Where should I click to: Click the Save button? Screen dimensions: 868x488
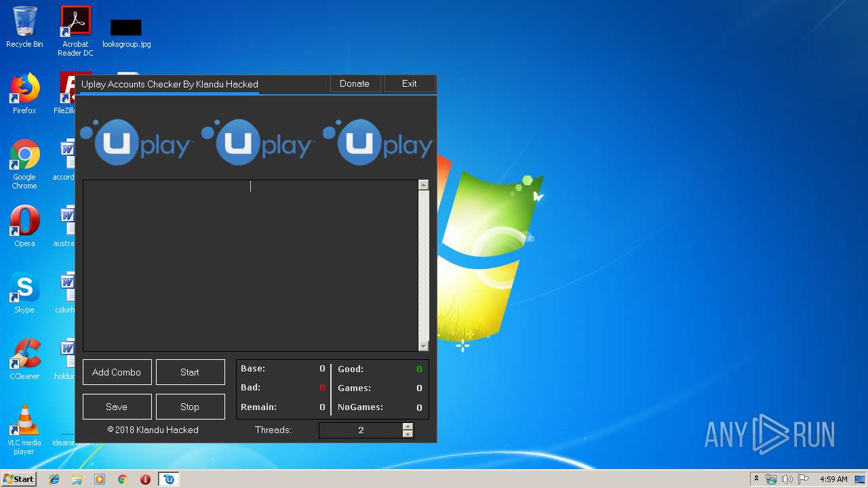[117, 407]
